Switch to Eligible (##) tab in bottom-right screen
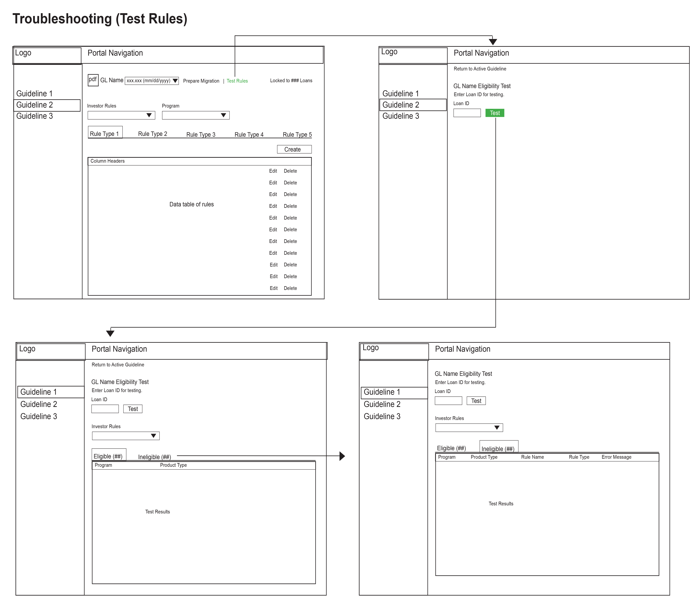Image resolution: width=700 pixels, height=610 pixels. coord(451,448)
